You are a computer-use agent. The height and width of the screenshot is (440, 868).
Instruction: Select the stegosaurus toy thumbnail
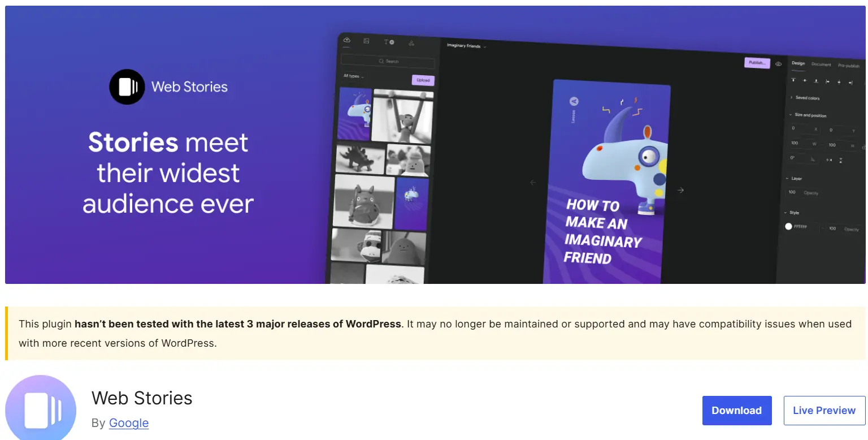point(360,158)
